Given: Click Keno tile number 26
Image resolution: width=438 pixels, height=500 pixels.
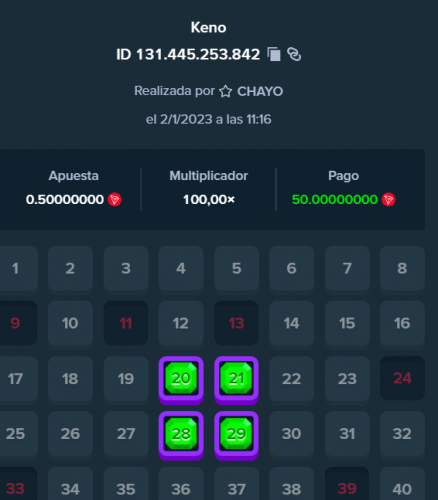Looking at the screenshot, I should pyautogui.click(x=70, y=434).
